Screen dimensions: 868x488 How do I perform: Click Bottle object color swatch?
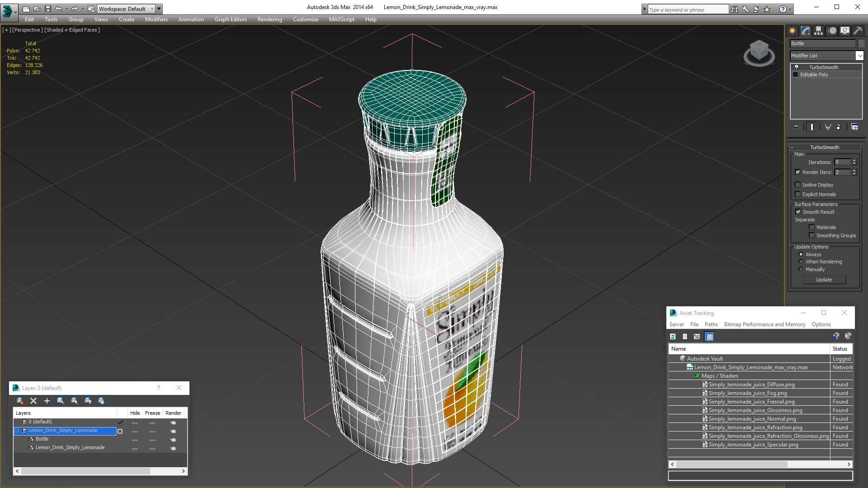[861, 43]
